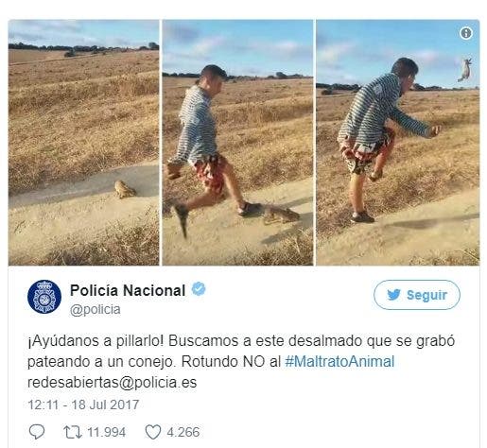
Task: Click the reply speech bubble icon
Action: point(37,432)
